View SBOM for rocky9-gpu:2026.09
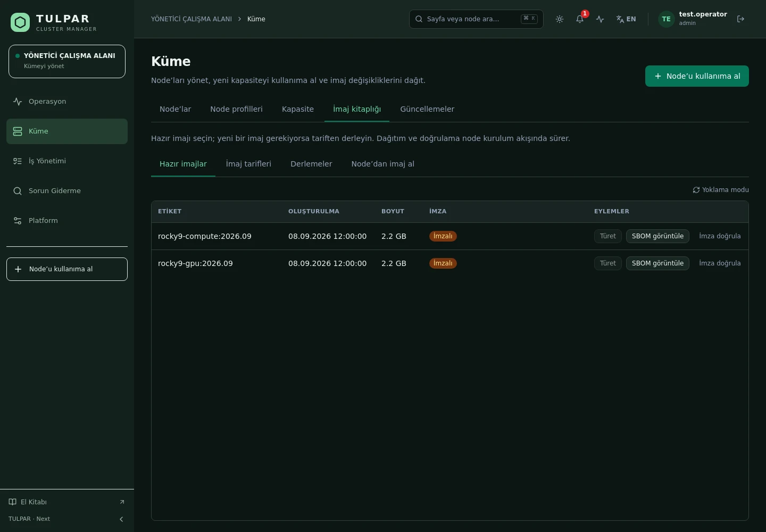This screenshot has width=766, height=532. [657, 263]
